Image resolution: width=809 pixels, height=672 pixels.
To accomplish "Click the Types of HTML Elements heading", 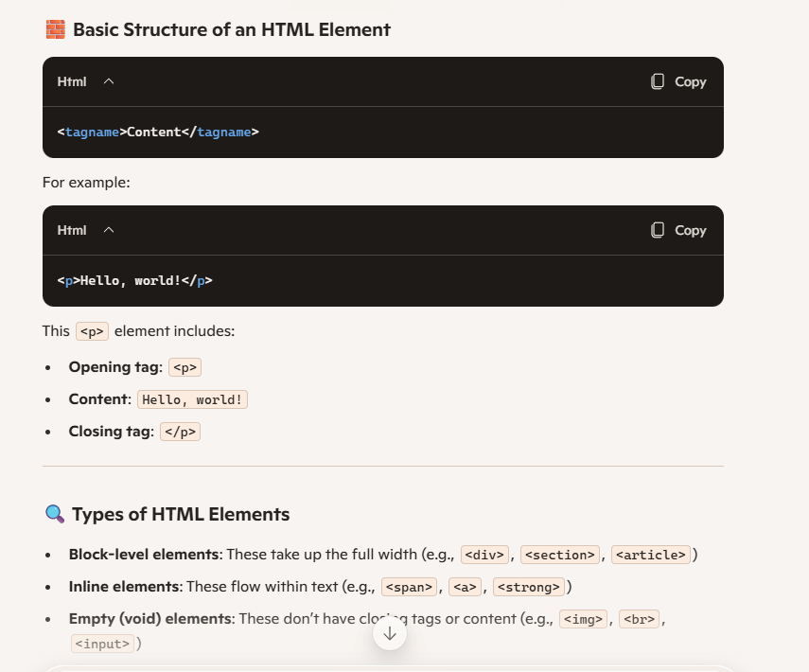I will coord(181,514).
